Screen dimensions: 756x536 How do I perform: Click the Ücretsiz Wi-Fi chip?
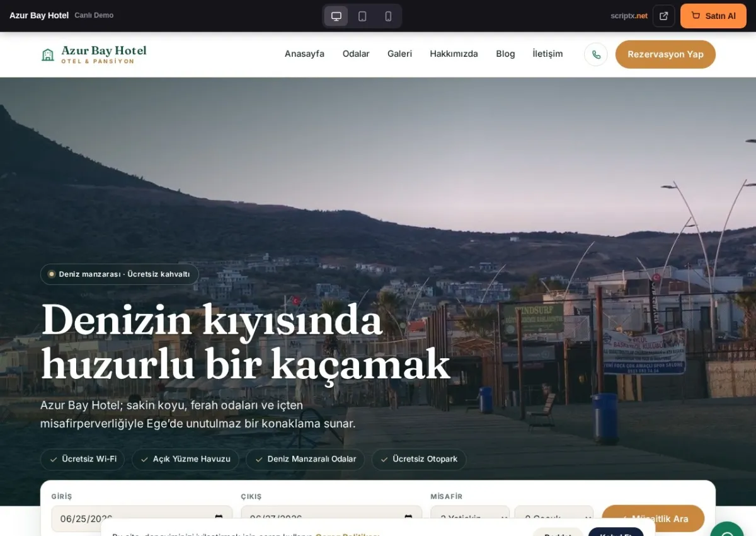point(83,459)
